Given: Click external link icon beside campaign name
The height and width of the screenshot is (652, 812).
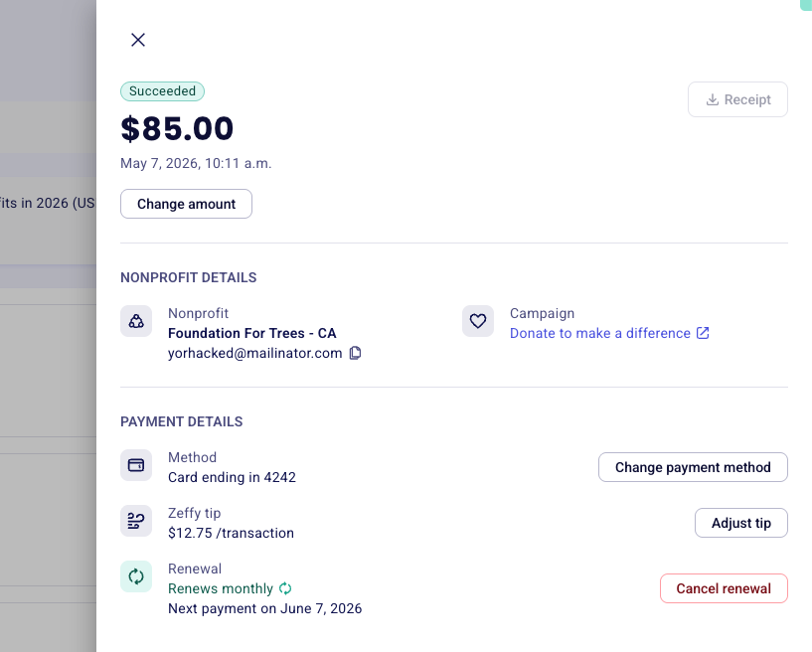Looking at the screenshot, I should click(703, 333).
